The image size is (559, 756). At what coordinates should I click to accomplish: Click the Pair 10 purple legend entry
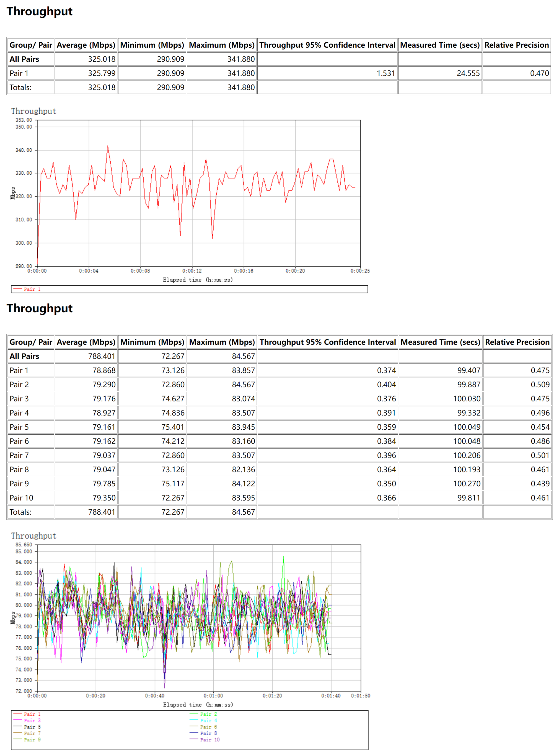click(209, 739)
